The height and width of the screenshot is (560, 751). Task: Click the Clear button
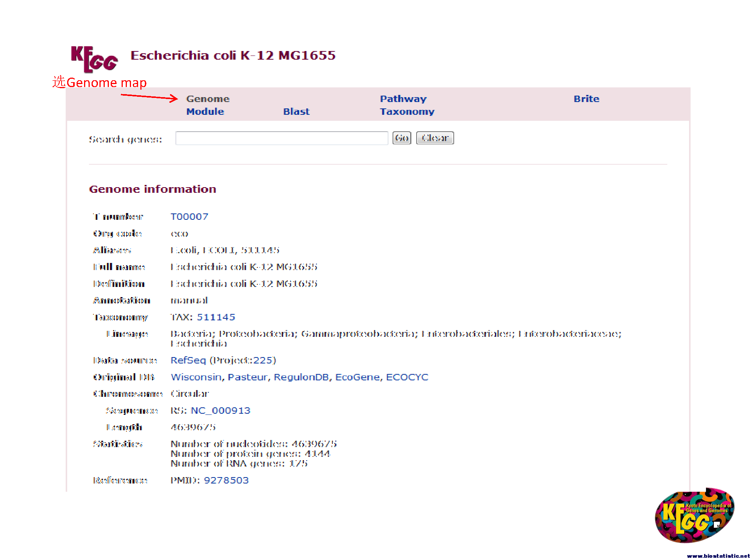pyautogui.click(x=435, y=138)
